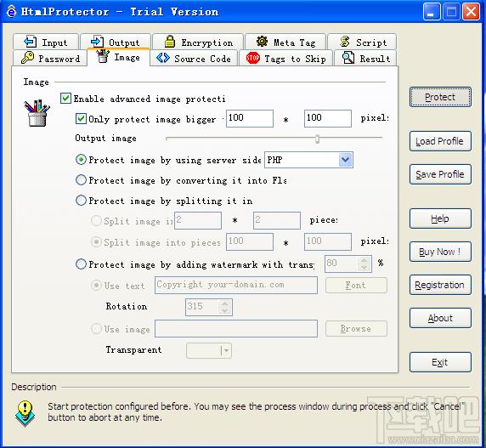This screenshot has width=486, height=448.
Task: Minimize the HtmlProtector window
Action: point(432,12)
